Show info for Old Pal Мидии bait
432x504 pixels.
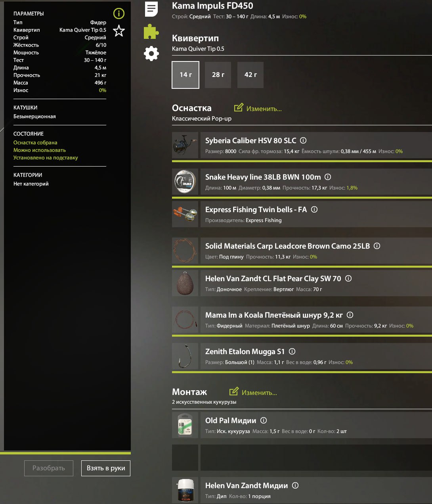[x=264, y=420]
